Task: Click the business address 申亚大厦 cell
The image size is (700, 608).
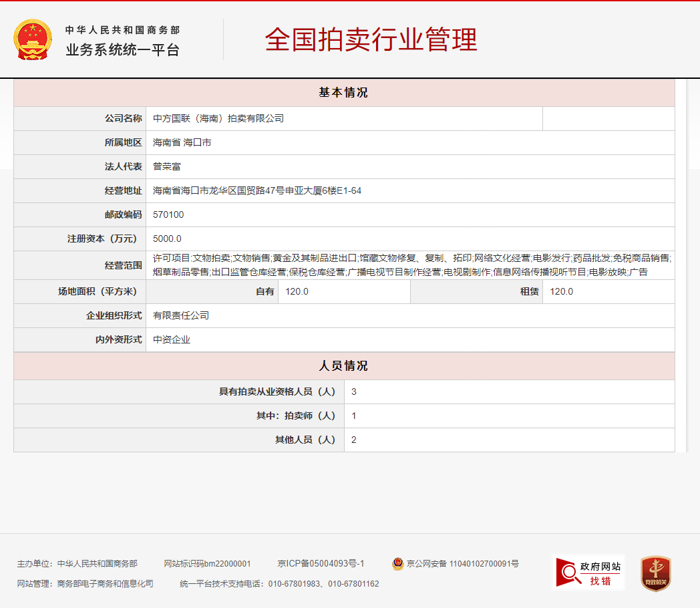Action: click(x=257, y=191)
